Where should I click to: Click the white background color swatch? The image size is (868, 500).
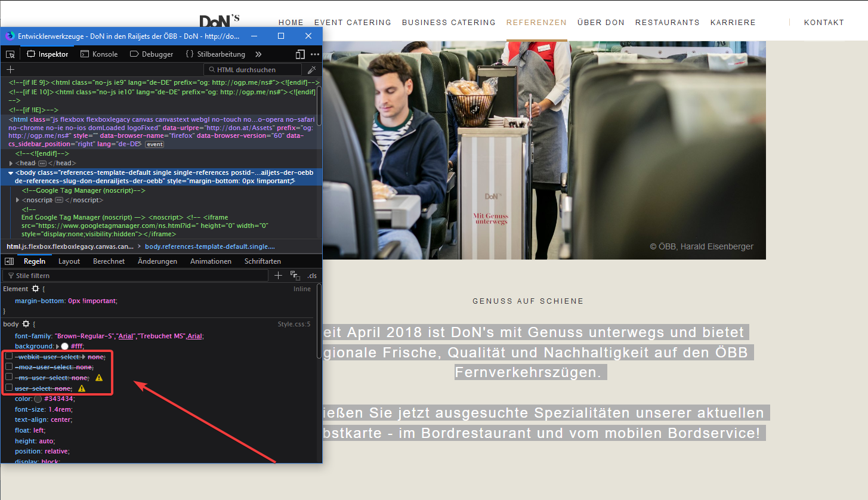pyautogui.click(x=65, y=346)
